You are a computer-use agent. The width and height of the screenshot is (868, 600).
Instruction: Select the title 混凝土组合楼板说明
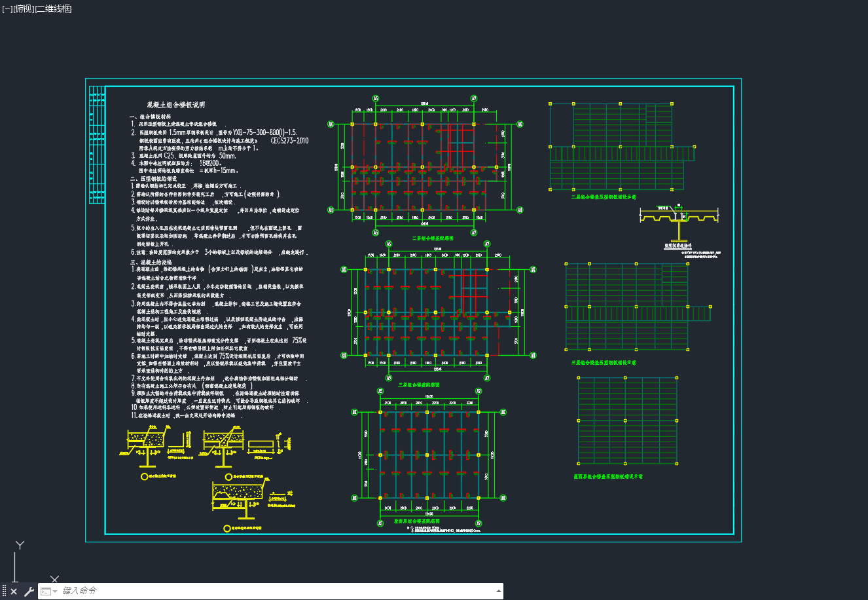175,105
